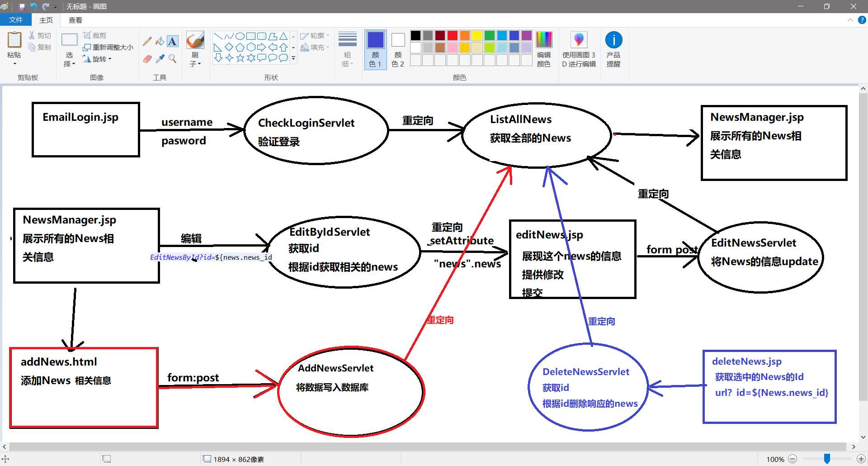Image resolution: width=868 pixels, height=466 pixels.
Task: Open the Paint Help question mark
Action: 862,20
